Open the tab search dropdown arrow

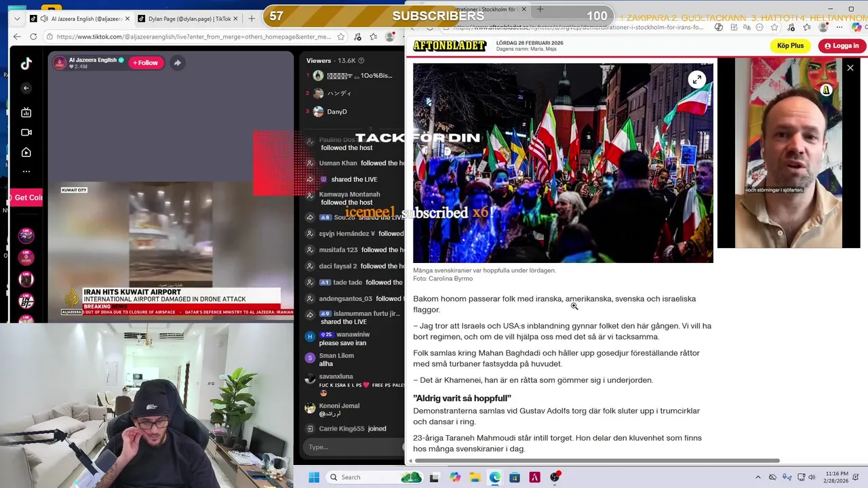17,19
